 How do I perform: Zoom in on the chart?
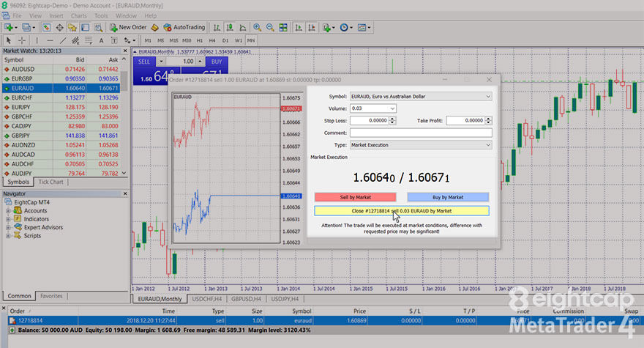click(257, 28)
